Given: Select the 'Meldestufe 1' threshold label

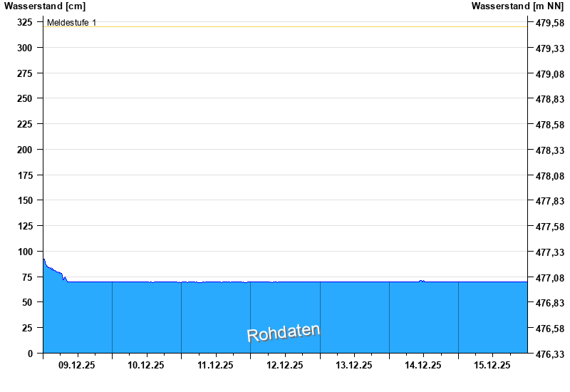Looking at the screenshot, I should (x=71, y=23).
